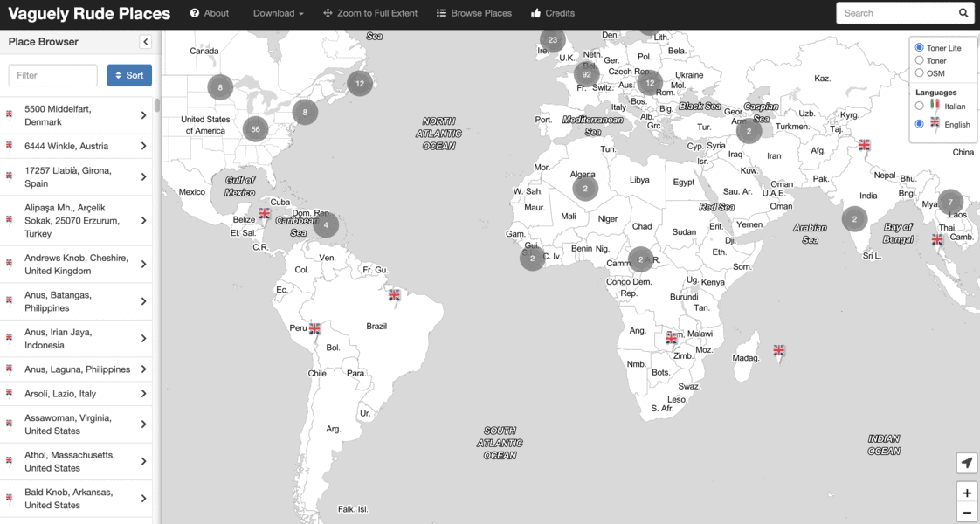The width and height of the screenshot is (980, 524).
Task: Click the search magnifier icon
Action: tap(963, 13)
